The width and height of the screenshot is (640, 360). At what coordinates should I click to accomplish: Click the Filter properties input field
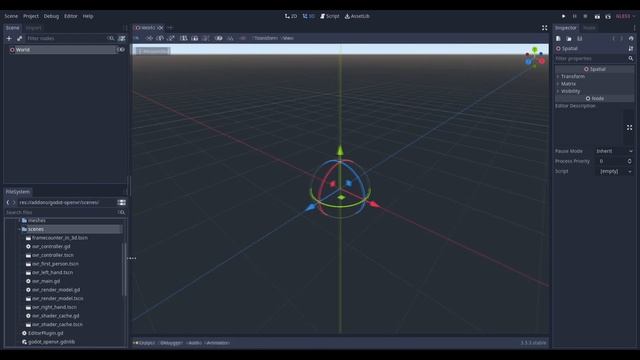click(594, 59)
